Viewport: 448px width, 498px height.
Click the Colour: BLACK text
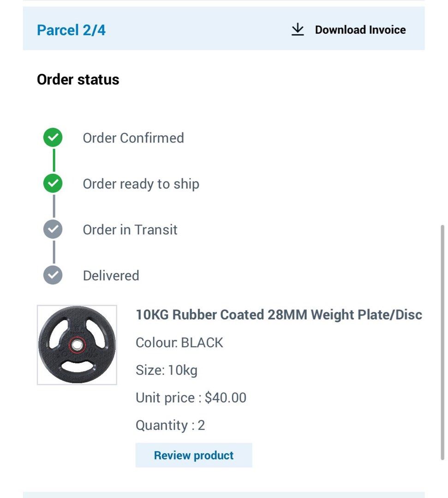[x=179, y=343]
